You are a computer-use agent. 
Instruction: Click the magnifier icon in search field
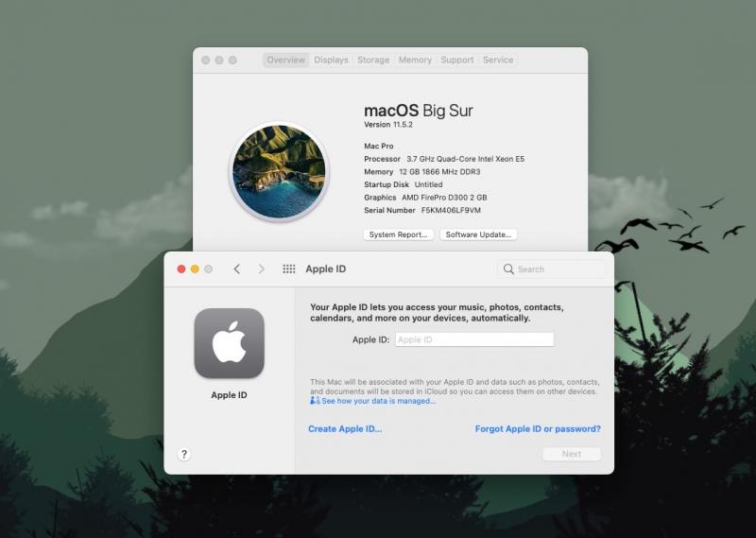pyautogui.click(x=508, y=269)
